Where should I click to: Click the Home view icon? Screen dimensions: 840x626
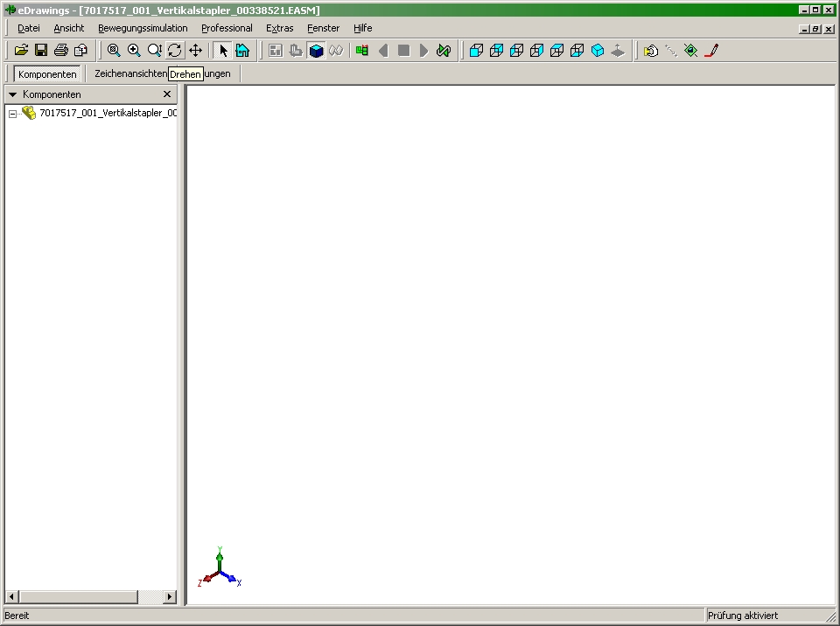pos(242,51)
